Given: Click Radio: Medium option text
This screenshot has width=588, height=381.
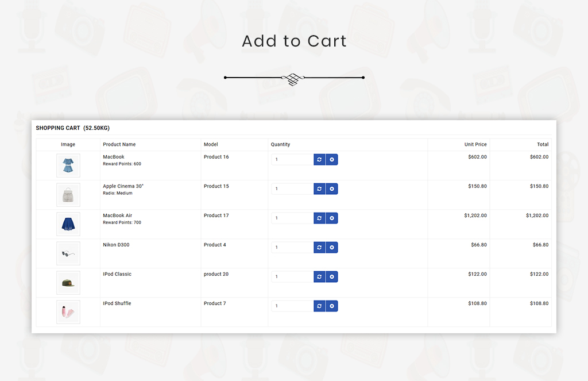Looking at the screenshot, I should click(x=118, y=193).
